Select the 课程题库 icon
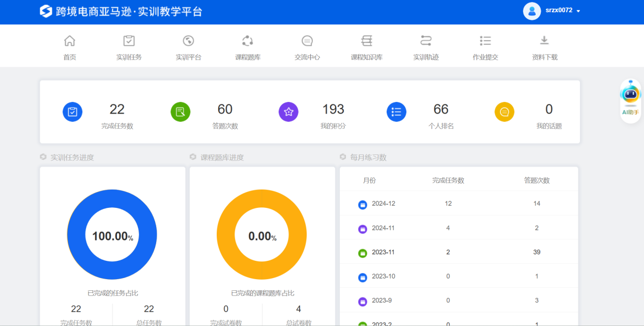Image resolution: width=644 pixels, height=326 pixels. pos(248,41)
